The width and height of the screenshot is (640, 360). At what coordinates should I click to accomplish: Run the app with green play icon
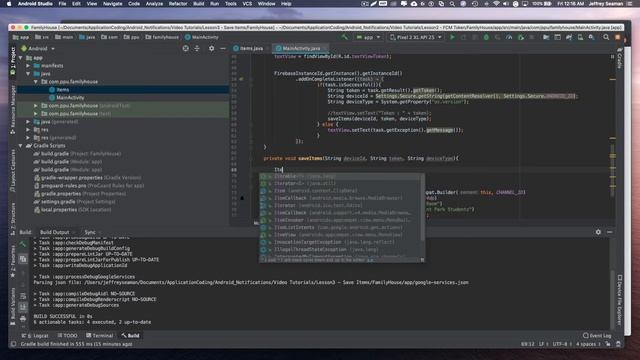(x=452, y=37)
